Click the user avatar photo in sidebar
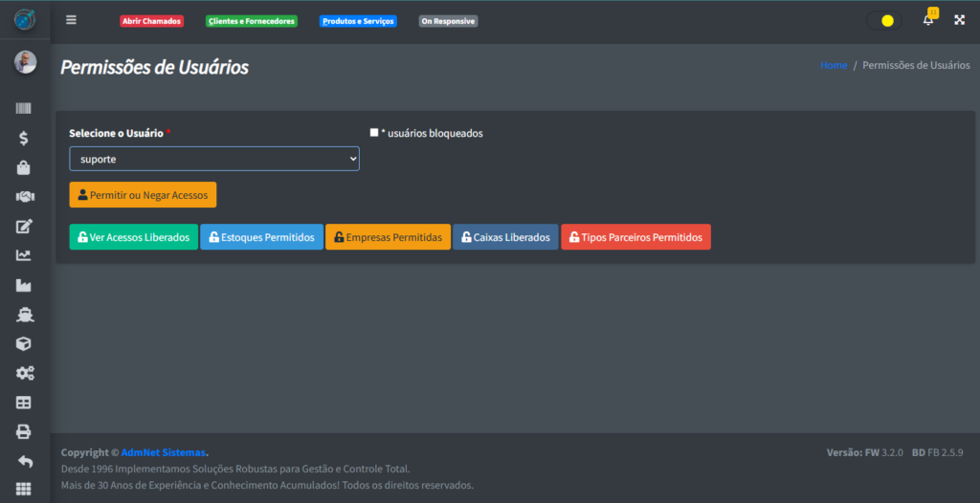The image size is (980, 503). [x=25, y=62]
